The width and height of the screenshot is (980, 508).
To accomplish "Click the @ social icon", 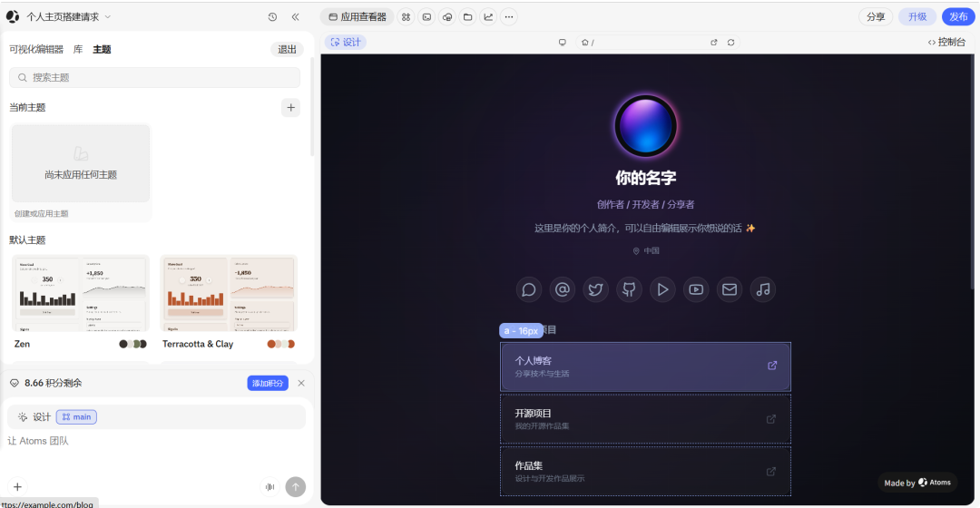I will (563, 289).
